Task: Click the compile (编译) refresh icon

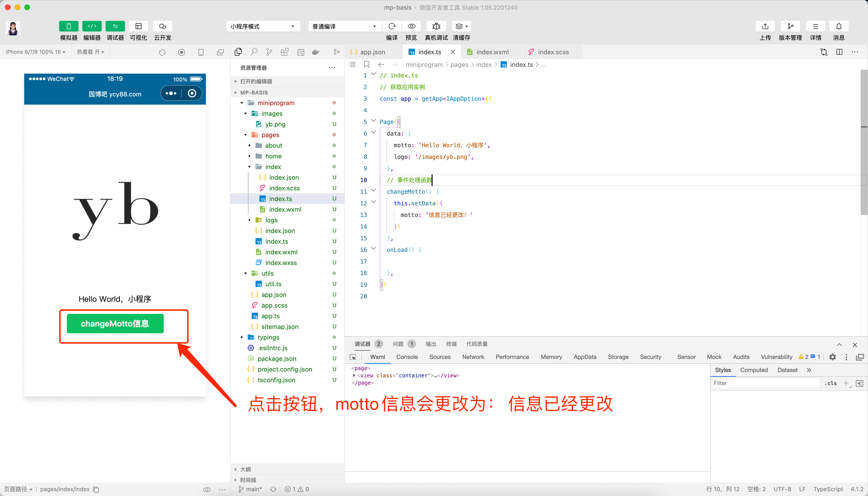Action: (392, 26)
